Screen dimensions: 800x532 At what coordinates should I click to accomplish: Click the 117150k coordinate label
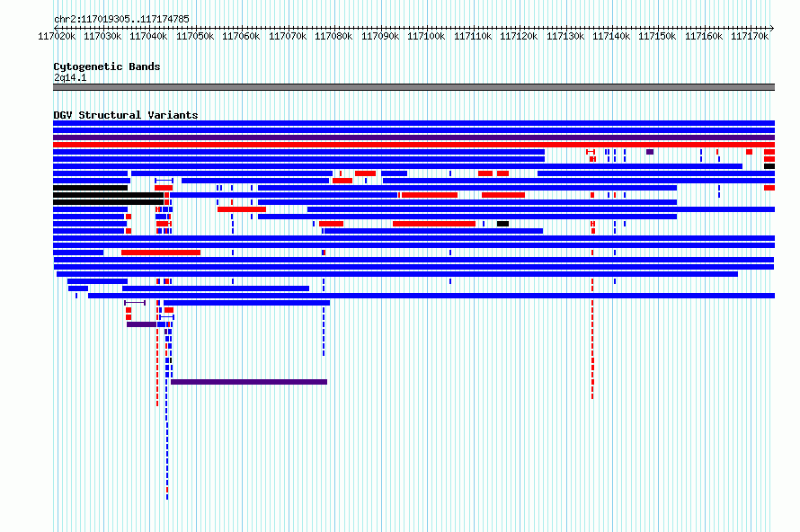coord(657,36)
